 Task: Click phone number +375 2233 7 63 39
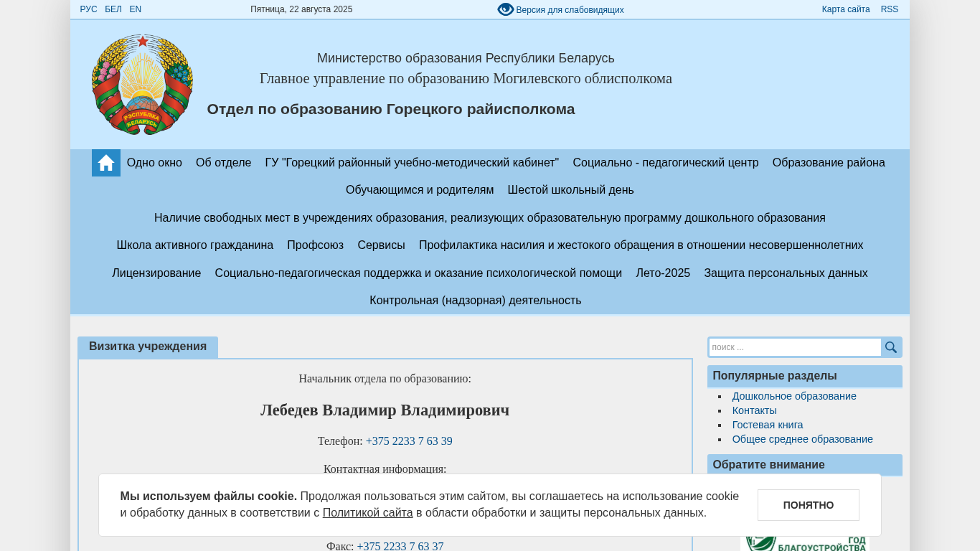tap(409, 441)
